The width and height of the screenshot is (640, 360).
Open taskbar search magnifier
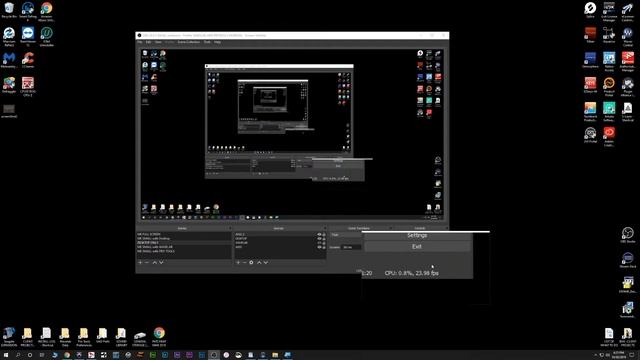coord(18,355)
